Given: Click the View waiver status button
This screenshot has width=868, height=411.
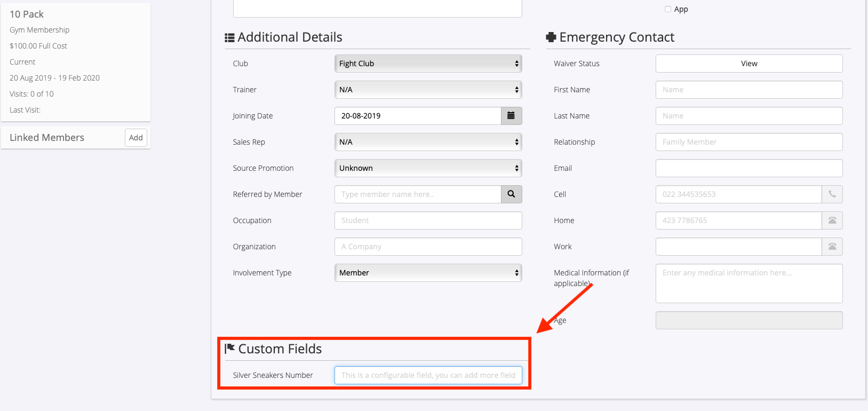Looking at the screenshot, I should pyautogui.click(x=749, y=64).
